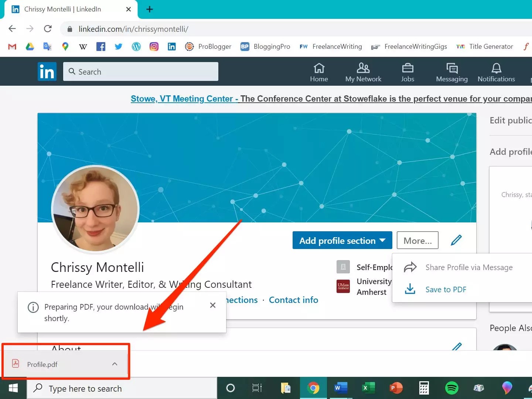532x399 pixels.
Task: Open Task View on taskbar
Action: 257,388
